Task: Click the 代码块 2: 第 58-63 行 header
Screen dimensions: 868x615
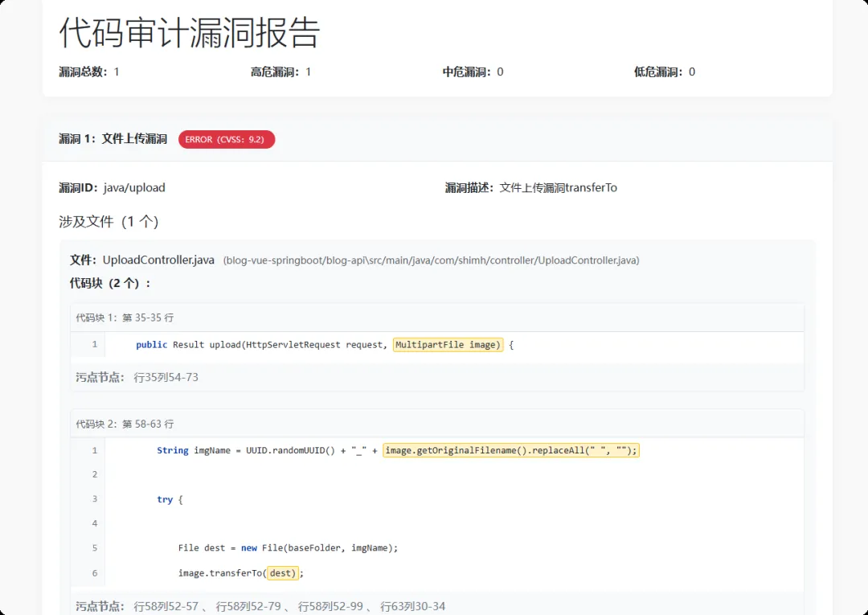Action: 437,424
